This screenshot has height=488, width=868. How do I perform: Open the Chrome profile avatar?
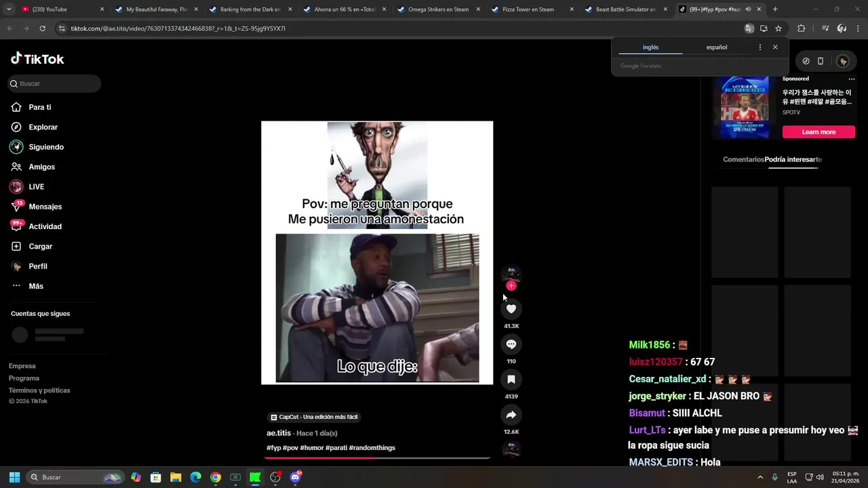pos(842,28)
